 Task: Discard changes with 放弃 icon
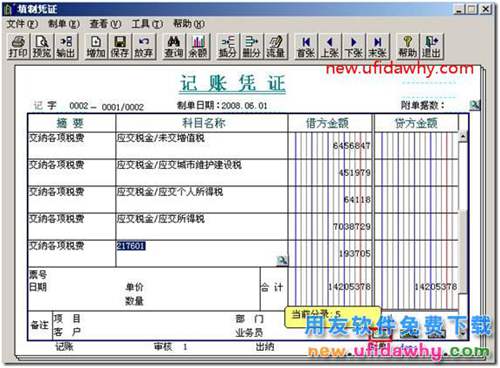tap(143, 47)
